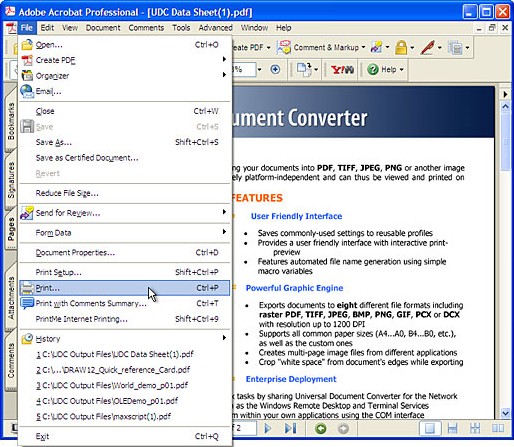Click the Yahoo toolbar icon
Screen dimensions: 514x447
(342, 69)
